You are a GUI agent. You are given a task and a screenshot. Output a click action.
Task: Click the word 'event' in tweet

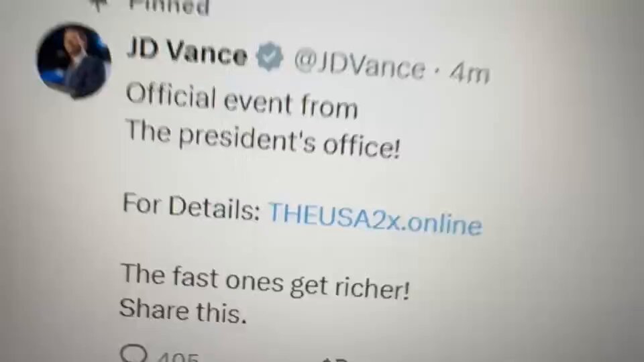coord(258,101)
